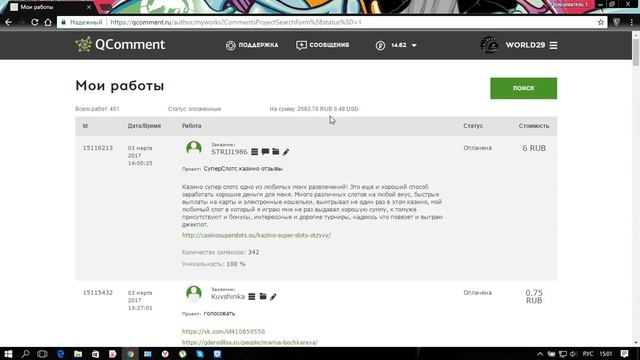
Task: Open Edge browser from taskbar
Action: [60, 354]
